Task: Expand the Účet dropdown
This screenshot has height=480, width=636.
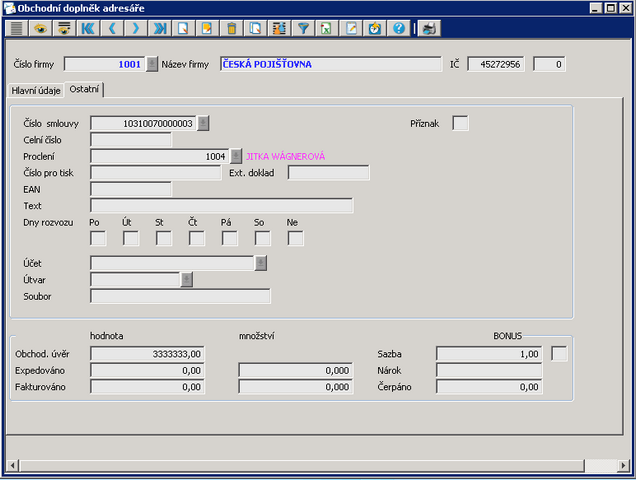Action: click(x=261, y=263)
